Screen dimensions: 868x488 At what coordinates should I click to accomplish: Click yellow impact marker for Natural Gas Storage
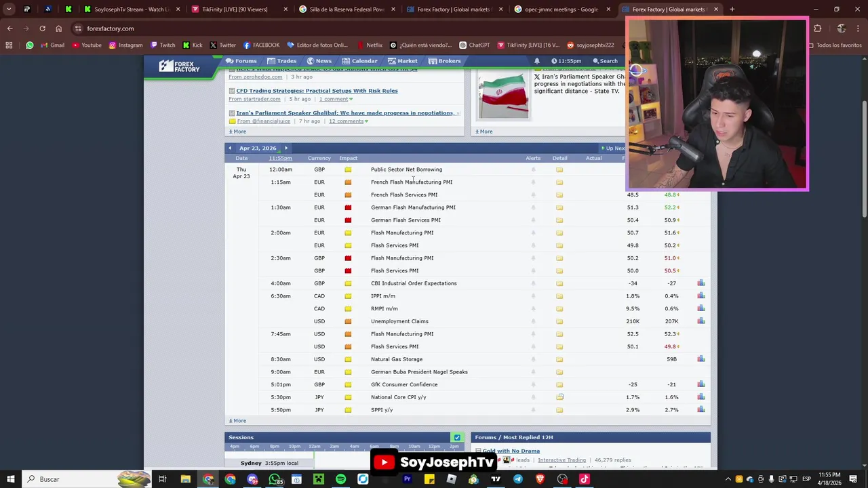pos(348,359)
